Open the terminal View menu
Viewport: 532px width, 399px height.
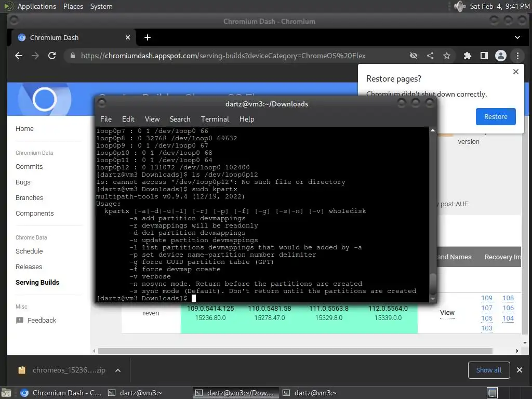pos(152,119)
